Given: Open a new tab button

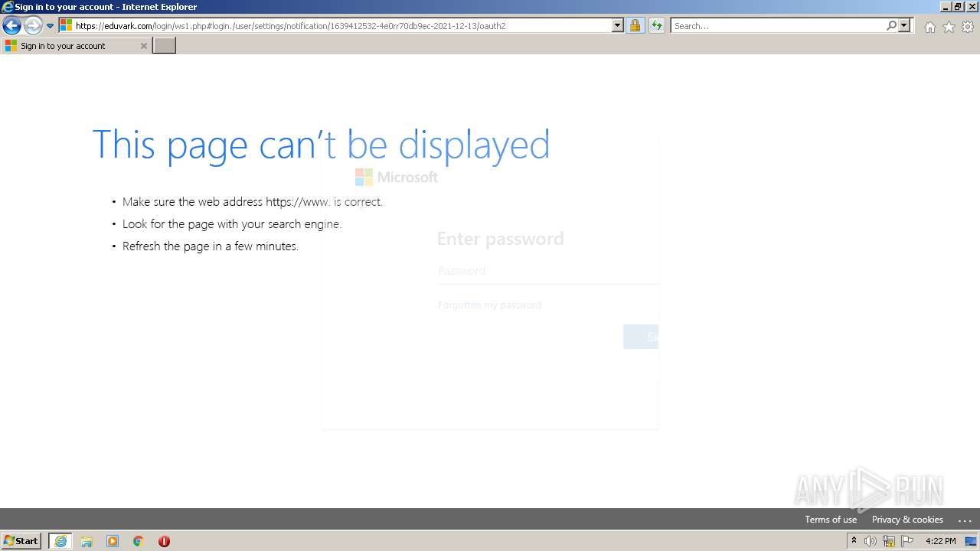Looking at the screenshot, I should coord(164,46).
